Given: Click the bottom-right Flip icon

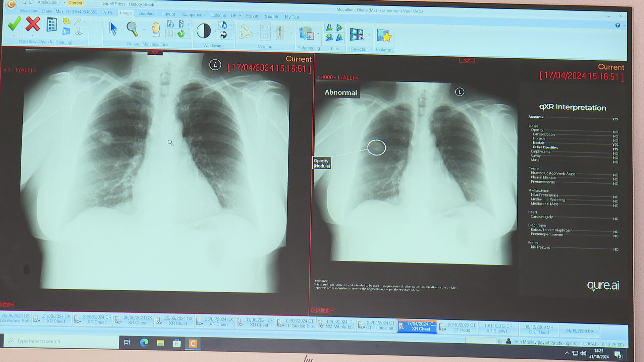Looking at the screenshot, I should tap(339, 37).
